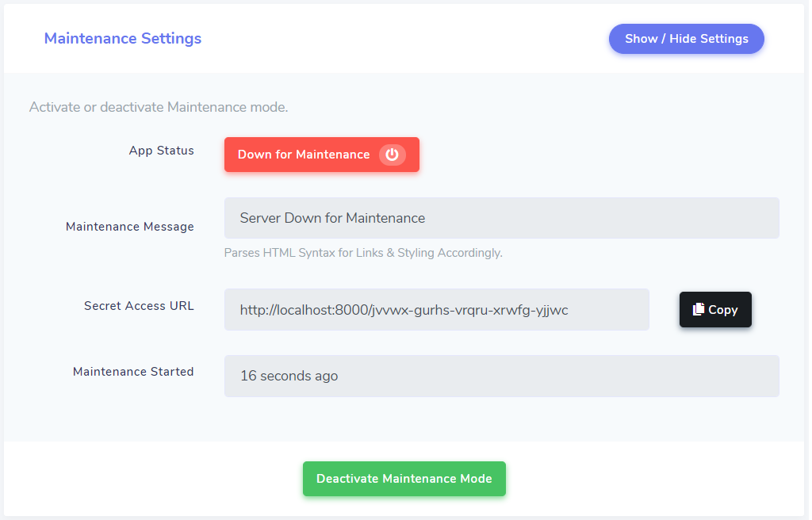
Task: Click the Server Down for Maintenance message text
Action: [332, 218]
